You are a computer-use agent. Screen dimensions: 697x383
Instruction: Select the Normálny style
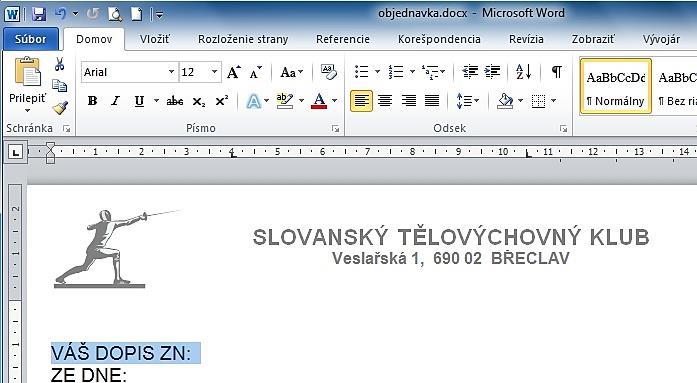click(x=616, y=86)
